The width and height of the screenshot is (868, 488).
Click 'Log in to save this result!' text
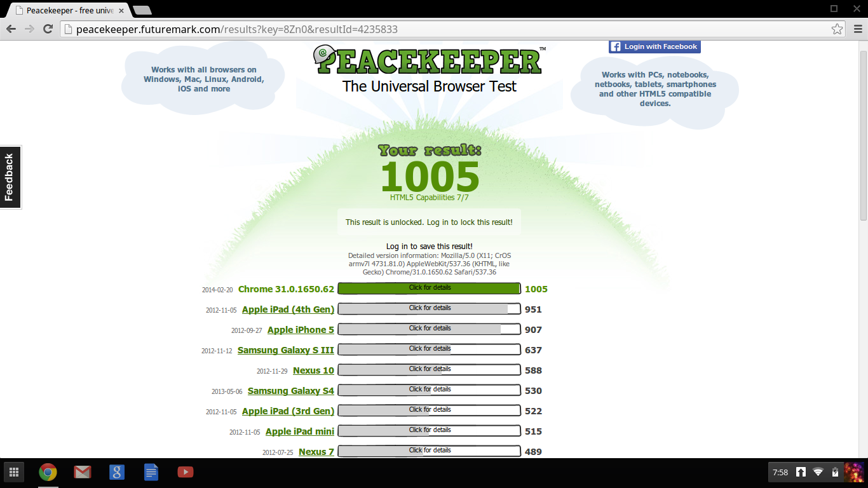[x=430, y=246]
